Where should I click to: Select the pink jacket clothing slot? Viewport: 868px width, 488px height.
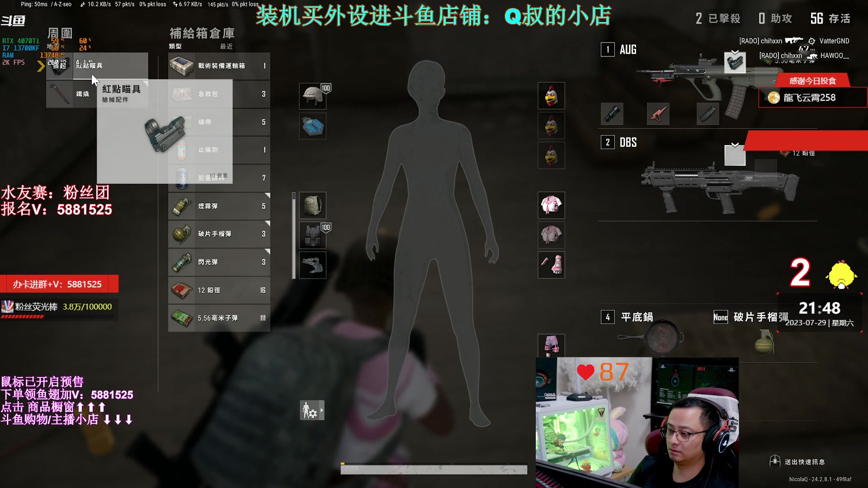tap(551, 206)
